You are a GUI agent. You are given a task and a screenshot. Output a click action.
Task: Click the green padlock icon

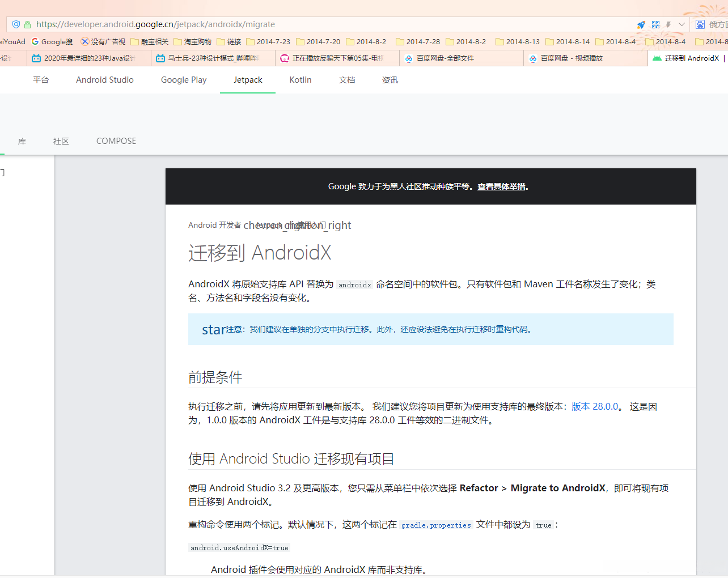pos(27,24)
